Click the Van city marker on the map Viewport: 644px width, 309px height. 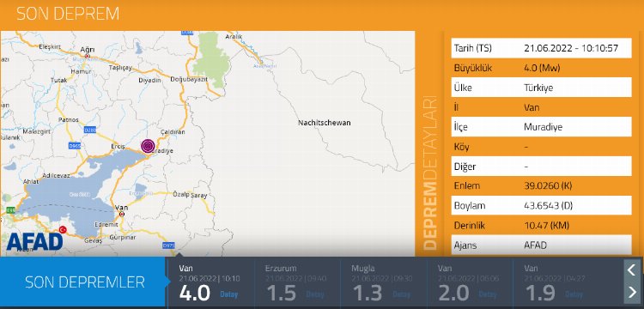coord(122,214)
